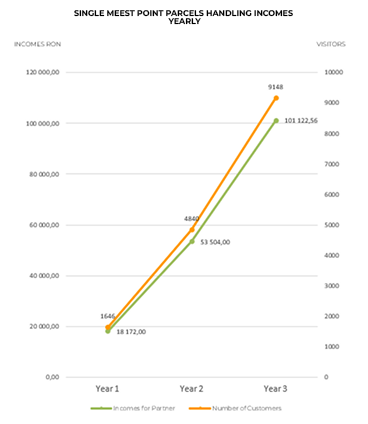Click the Year 3 category axis label

[x=275, y=389]
